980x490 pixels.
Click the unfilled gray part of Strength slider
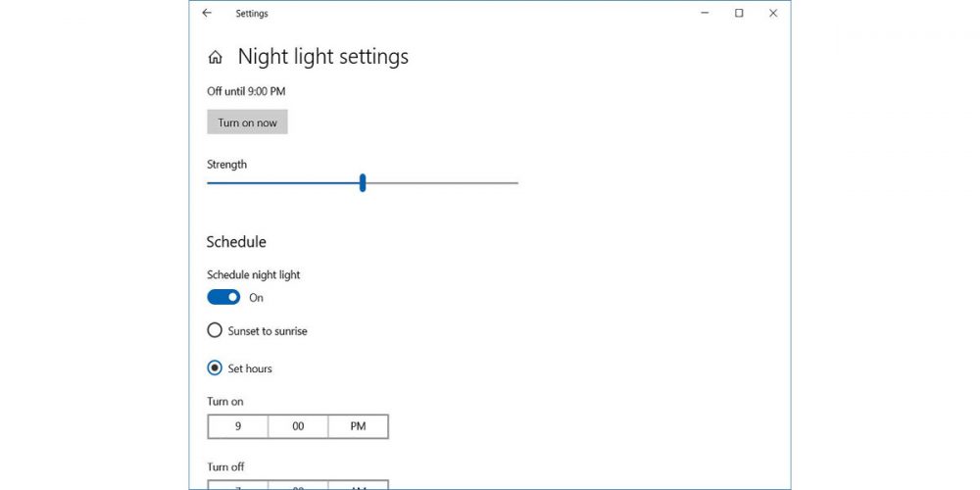[441, 182]
